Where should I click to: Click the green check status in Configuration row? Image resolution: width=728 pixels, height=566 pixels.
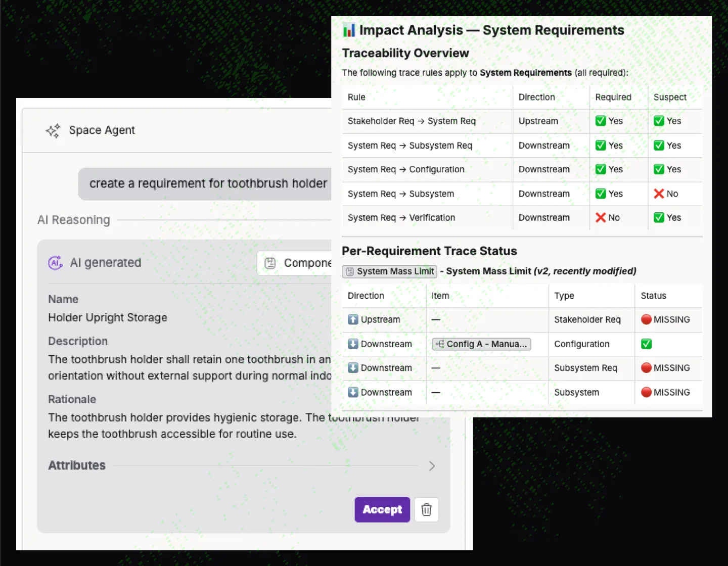tap(646, 344)
